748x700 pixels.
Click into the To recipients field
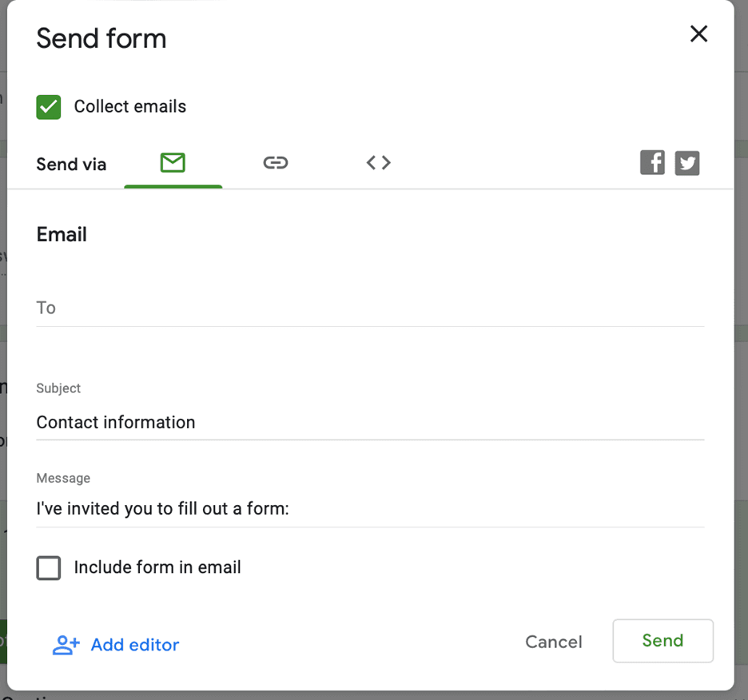(x=369, y=308)
